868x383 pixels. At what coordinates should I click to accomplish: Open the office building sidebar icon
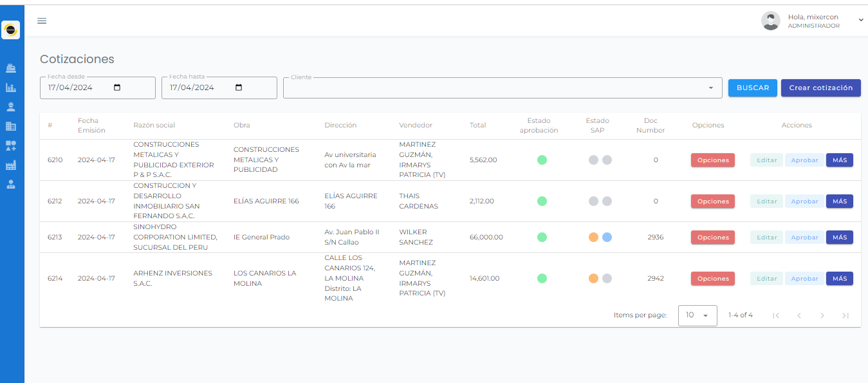pyautogui.click(x=11, y=126)
